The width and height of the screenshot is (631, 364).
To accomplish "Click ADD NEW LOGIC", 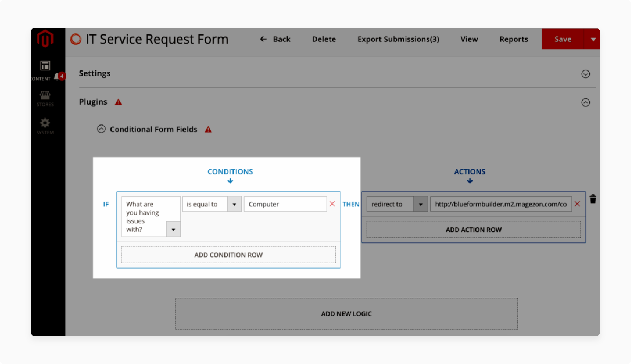I will point(346,314).
